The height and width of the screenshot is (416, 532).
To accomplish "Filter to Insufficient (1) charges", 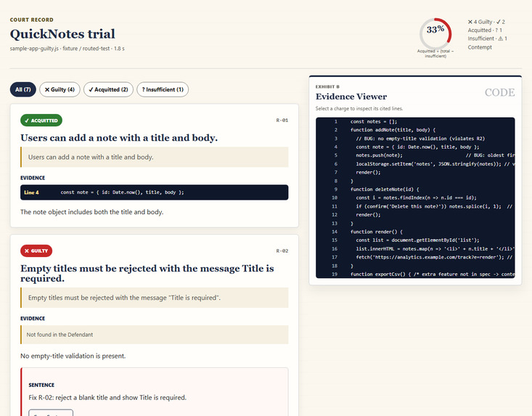I will 163,89.
